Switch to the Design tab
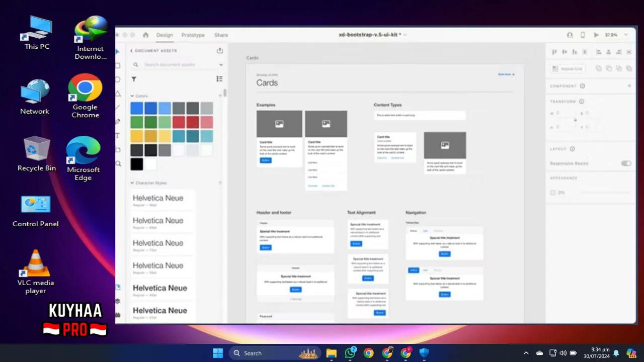 point(165,35)
